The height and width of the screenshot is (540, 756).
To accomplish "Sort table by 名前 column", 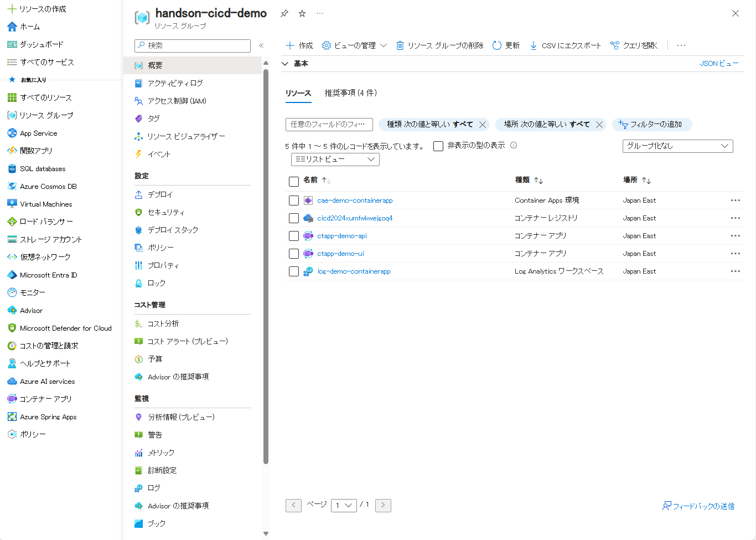I will click(x=317, y=180).
